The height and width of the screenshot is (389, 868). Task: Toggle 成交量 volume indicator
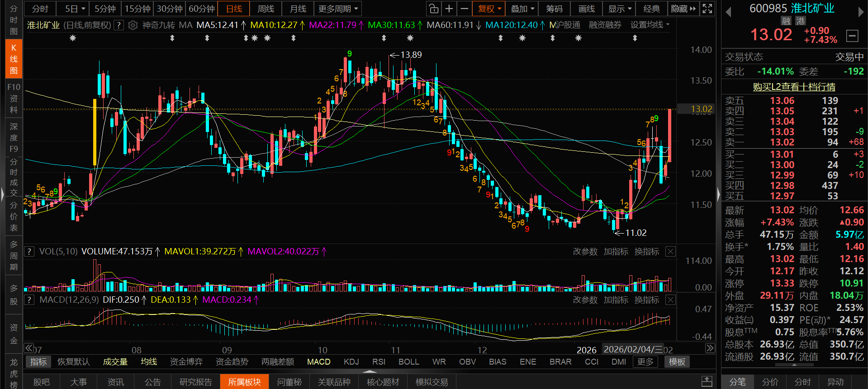pyautogui.click(x=115, y=362)
